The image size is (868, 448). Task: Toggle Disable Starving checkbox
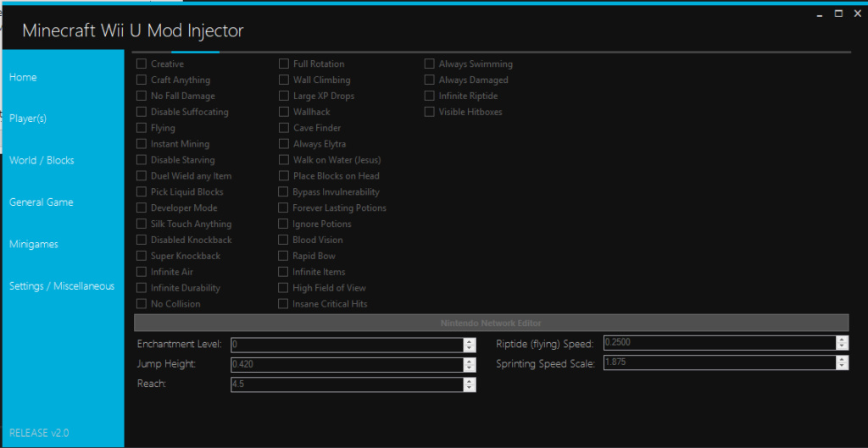(x=142, y=160)
